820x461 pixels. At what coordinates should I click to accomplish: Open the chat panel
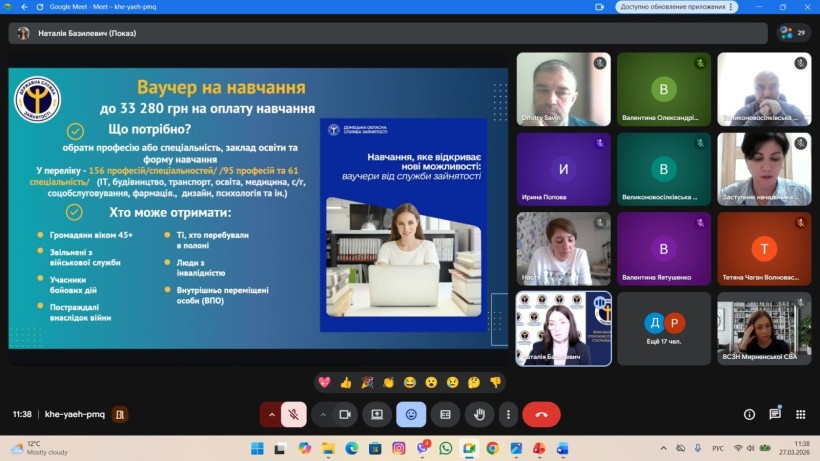[x=775, y=414]
